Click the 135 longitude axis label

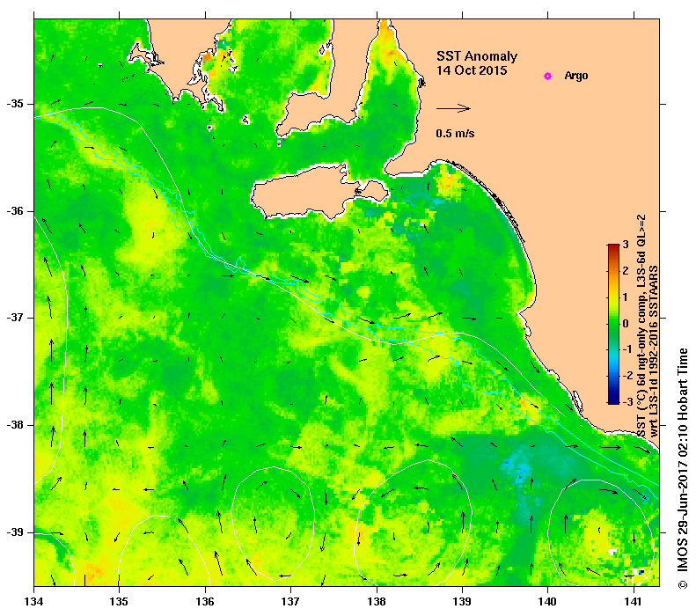coord(119,602)
